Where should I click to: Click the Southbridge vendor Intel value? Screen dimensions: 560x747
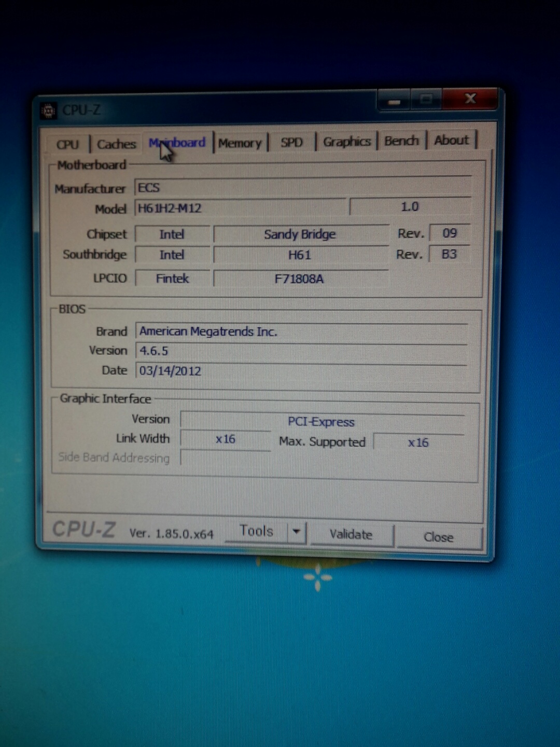click(x=172, y=255)
